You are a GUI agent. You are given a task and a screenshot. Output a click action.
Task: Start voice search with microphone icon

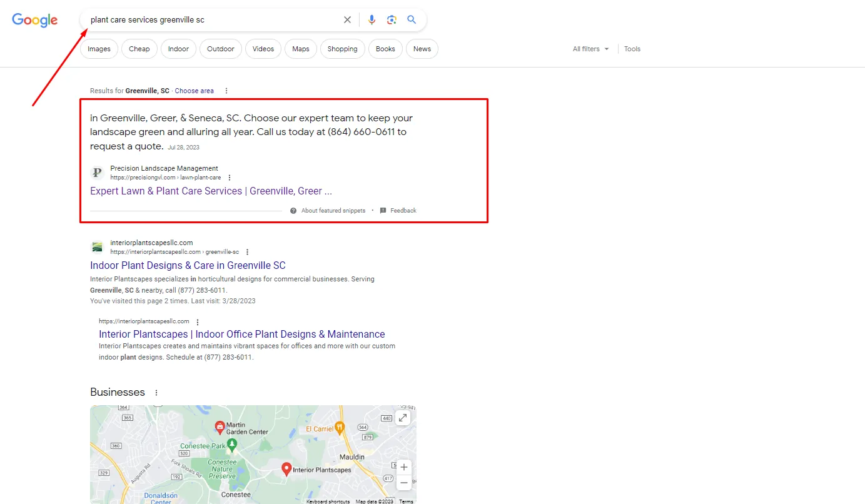[x=372, y=20]
